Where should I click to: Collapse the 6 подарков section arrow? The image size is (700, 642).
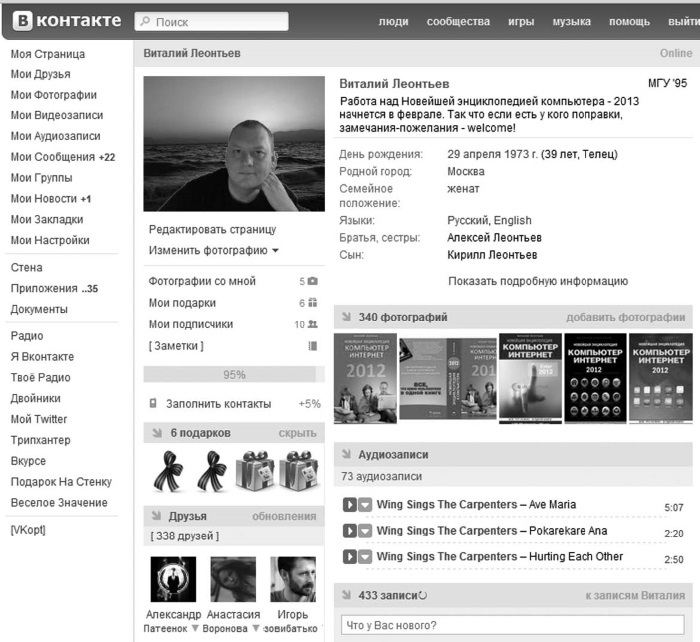(157, 433)
